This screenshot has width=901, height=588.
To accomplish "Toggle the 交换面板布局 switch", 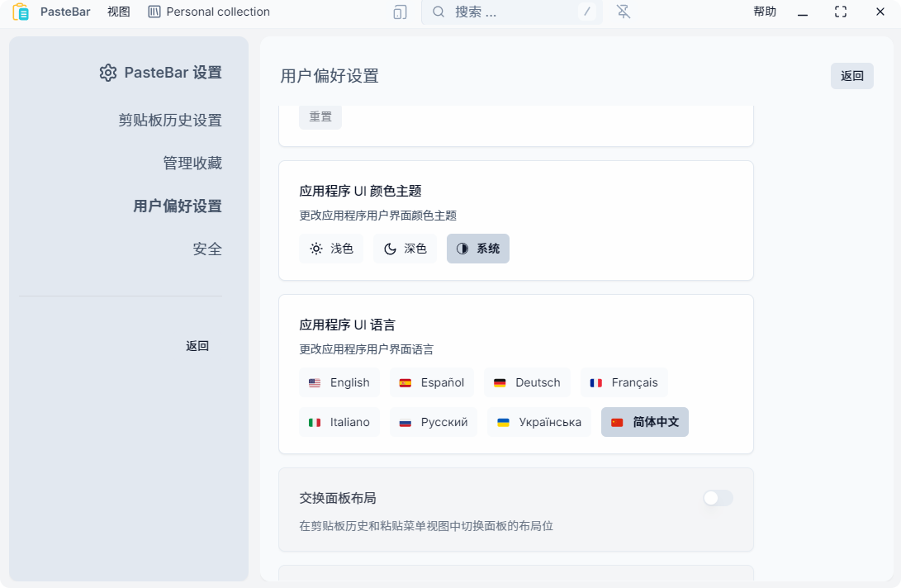I will coord(718,498).
